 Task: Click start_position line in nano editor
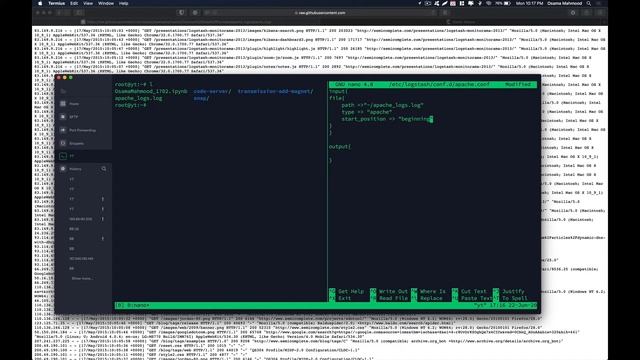click(x=387, y=119)
